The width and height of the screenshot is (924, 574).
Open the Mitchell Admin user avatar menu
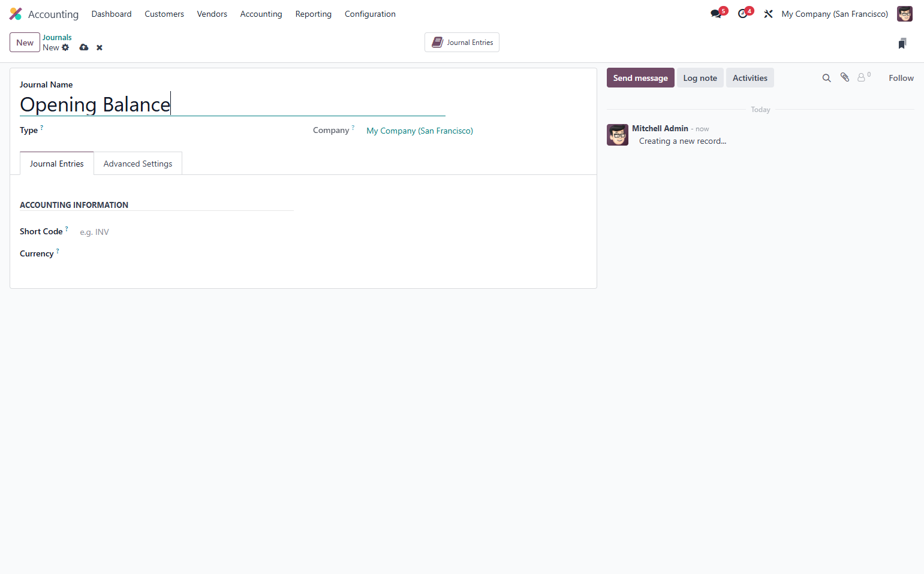(x=904, y=14)
